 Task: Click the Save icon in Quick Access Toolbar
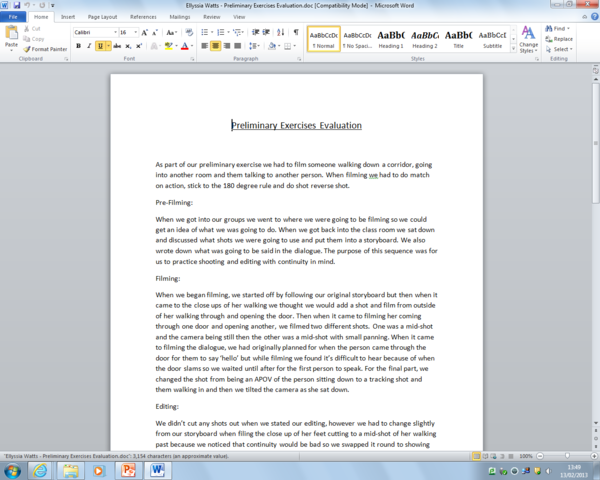[x=17, y=5]
